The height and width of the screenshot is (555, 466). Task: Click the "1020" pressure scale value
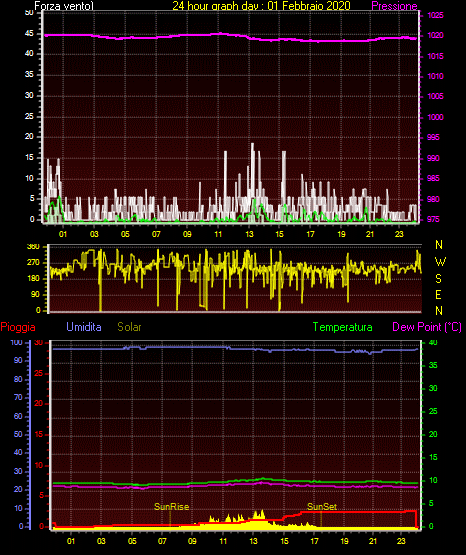pyautogui.click(x=435, y=35)
